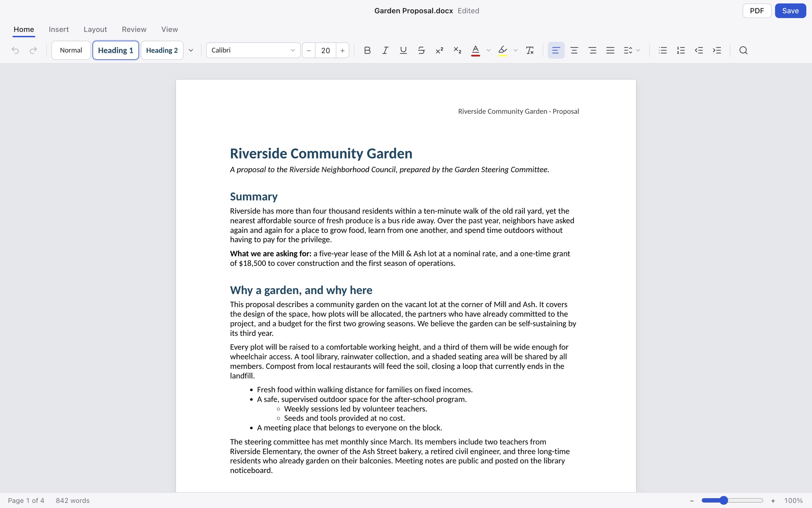The width and height of the screenshot is (812, 508).
Task: Open the Calibri font dropdown
Action: click(253, 50)
